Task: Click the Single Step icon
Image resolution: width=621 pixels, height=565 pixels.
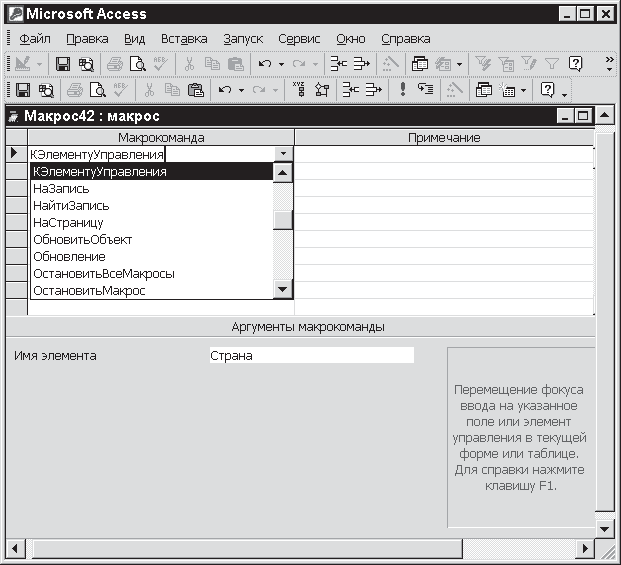Action: click(425, 90)
